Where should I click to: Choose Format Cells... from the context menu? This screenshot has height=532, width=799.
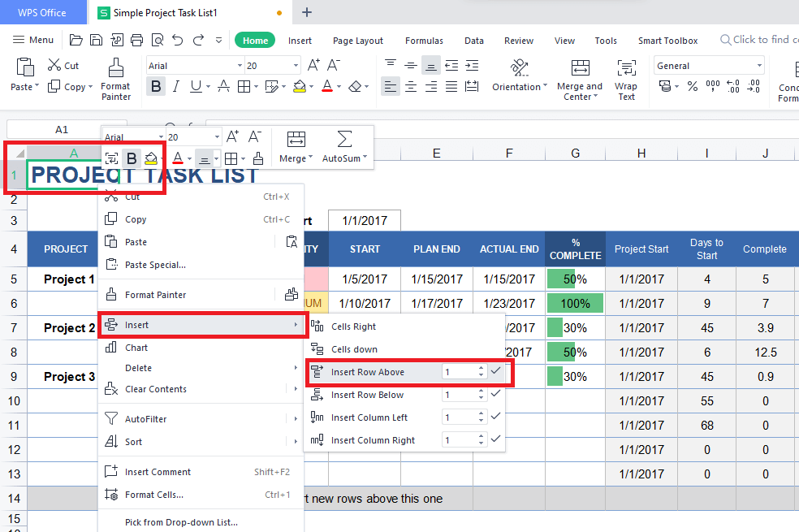(x=153, y=495)
